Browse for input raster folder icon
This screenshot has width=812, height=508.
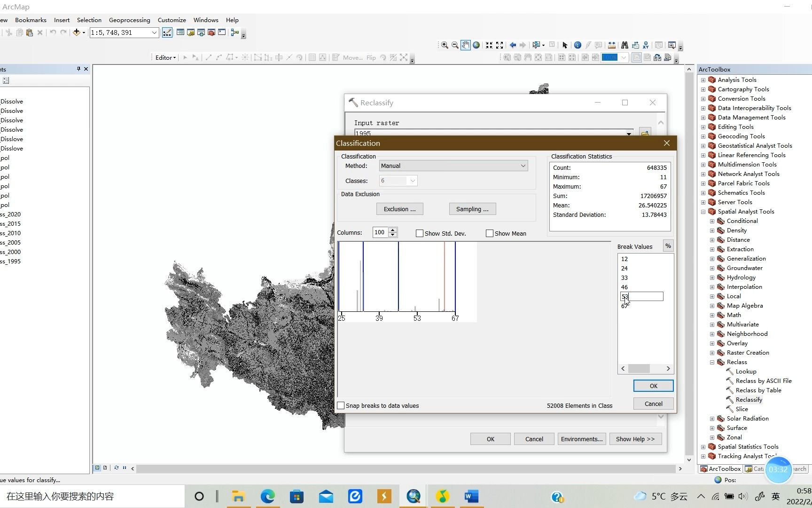(645, 133)
